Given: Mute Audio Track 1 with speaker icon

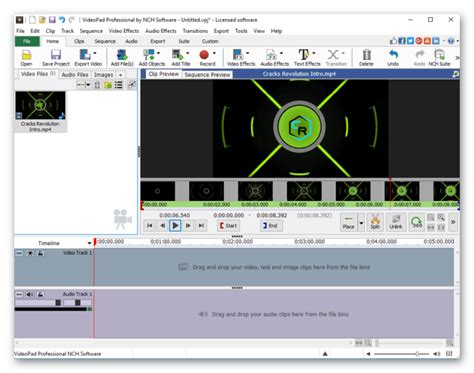Looking at the screenshot, I should [29, 294].
